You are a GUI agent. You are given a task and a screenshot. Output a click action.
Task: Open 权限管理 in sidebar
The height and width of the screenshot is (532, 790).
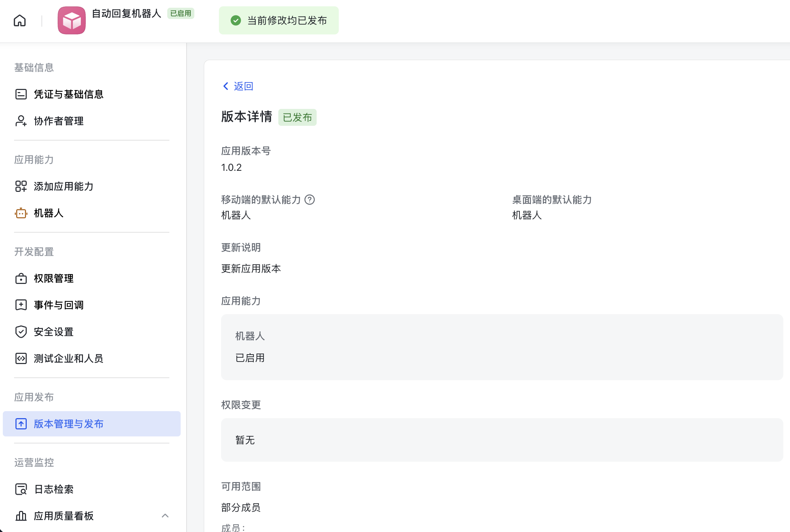92,278
